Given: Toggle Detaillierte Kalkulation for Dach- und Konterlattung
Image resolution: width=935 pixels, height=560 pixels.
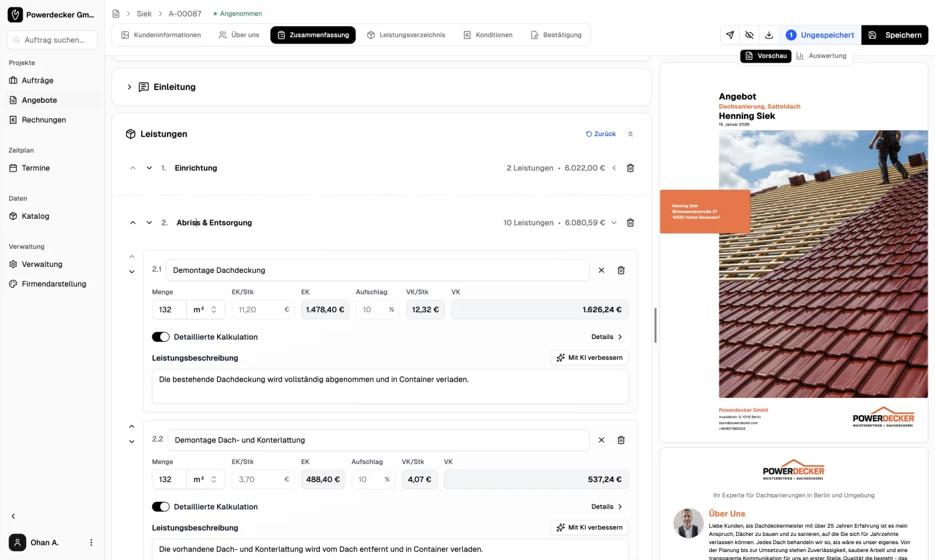Looking at the screenshot, I should [161, 507].
